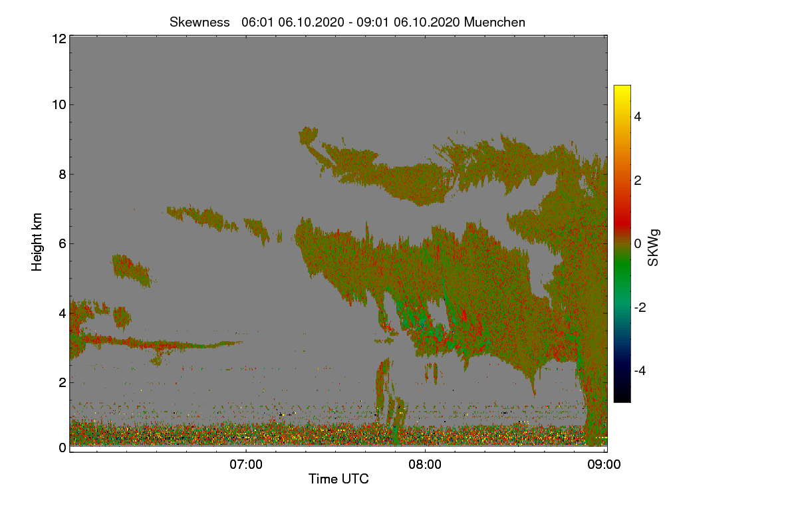Click the 'Height km' axis label

point(37,243)
